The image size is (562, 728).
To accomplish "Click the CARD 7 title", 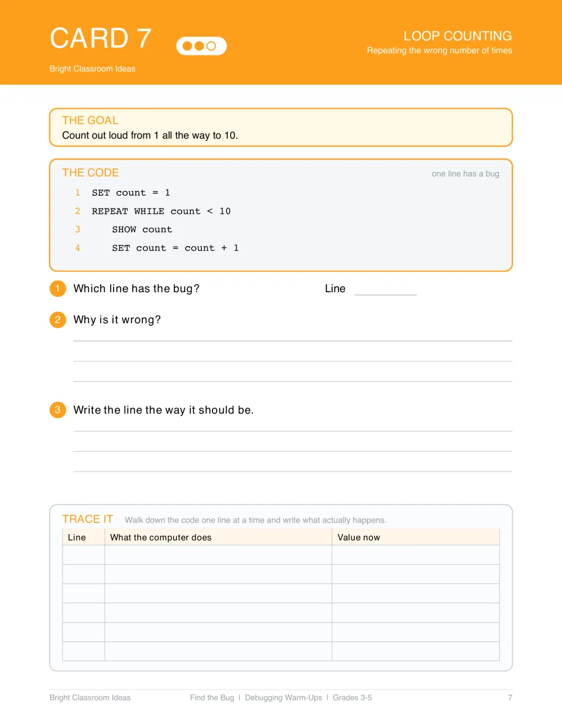I will click(x=101, y=39).
